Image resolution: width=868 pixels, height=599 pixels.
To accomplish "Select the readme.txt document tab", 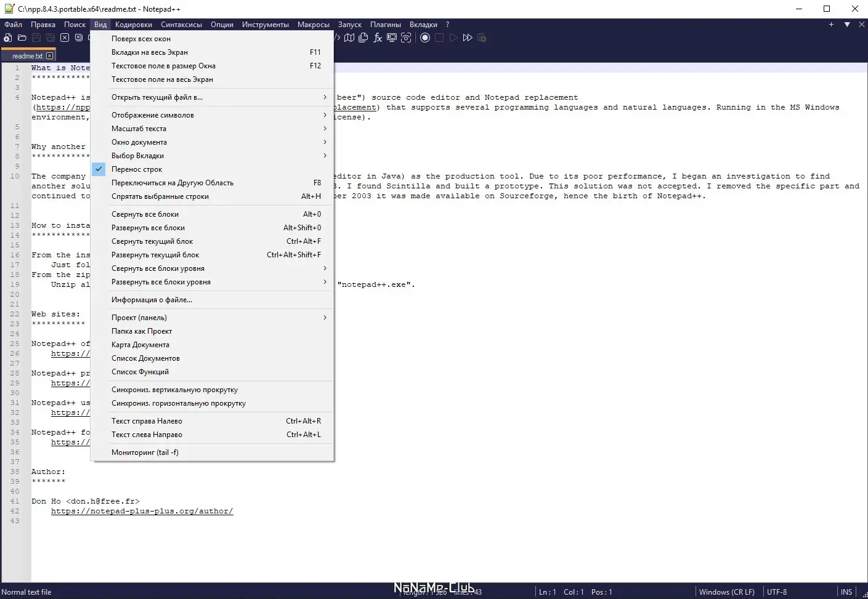I will click(x=27, y=55).
